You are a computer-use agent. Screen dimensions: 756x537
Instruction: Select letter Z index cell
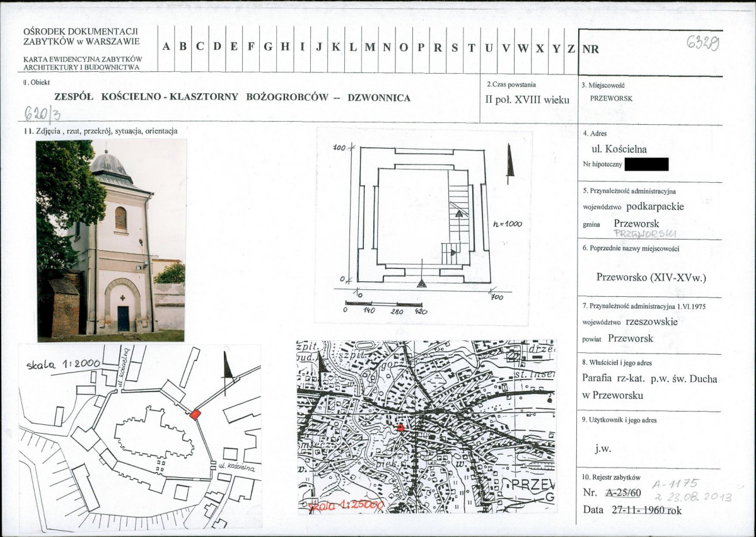tap(571, 47)
